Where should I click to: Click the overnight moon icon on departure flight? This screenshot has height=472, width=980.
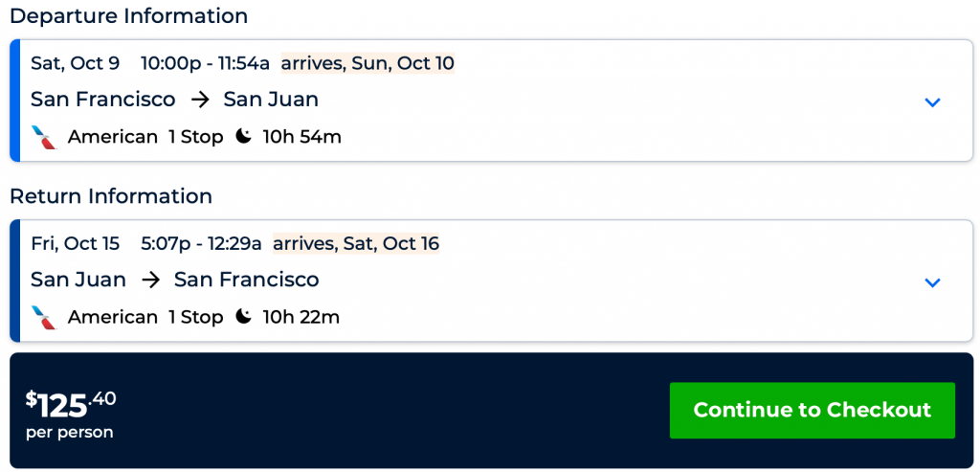point(244,137)
